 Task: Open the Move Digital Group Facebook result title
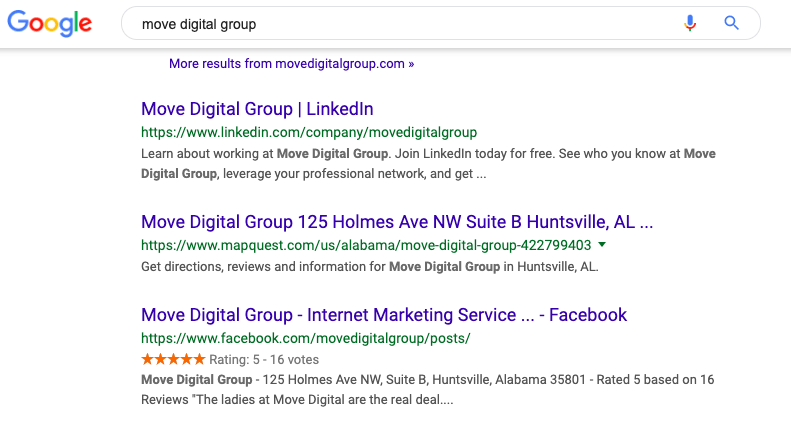point(384,315)
